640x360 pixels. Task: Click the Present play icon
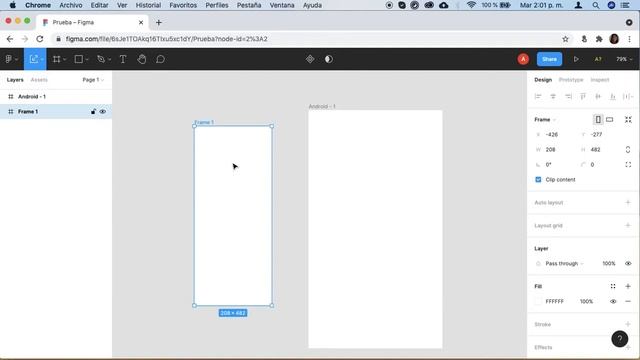(576, 59)
